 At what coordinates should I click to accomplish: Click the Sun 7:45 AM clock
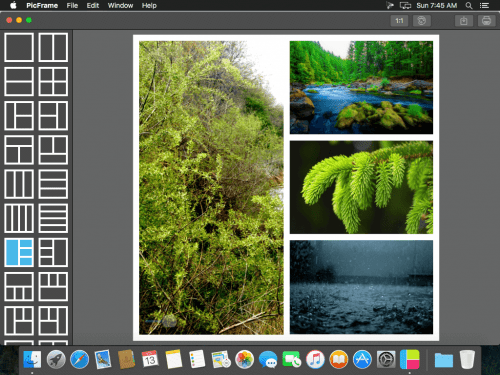437,5
